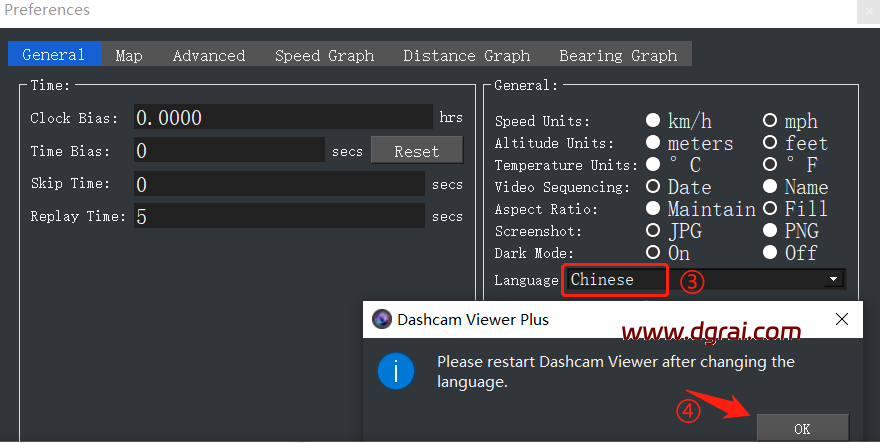This screenshot has height=443, width=880.
Task: Switch to the Map tab
Action: (x=129, y=56)
